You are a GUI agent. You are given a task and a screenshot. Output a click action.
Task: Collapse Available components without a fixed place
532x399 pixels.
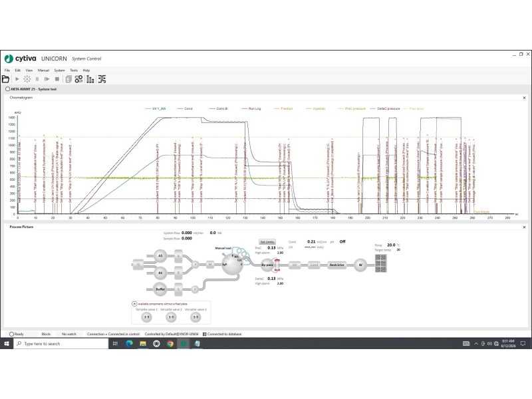click(134, 304)
